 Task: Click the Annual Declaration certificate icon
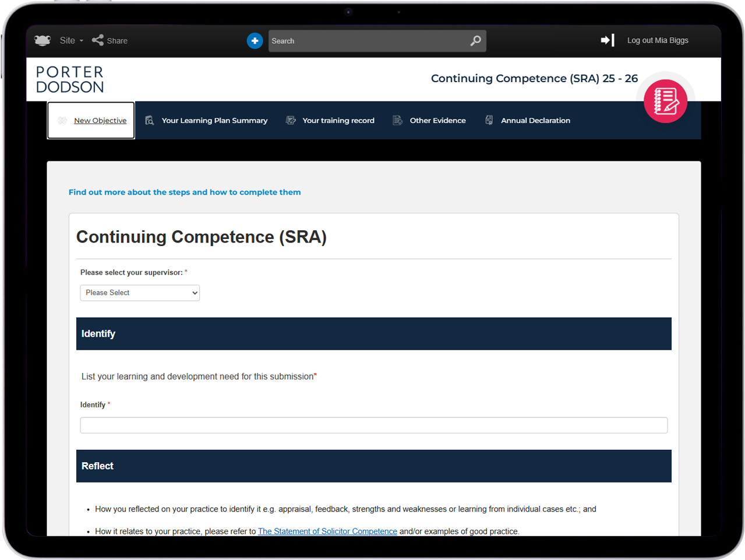pos(489,120)
